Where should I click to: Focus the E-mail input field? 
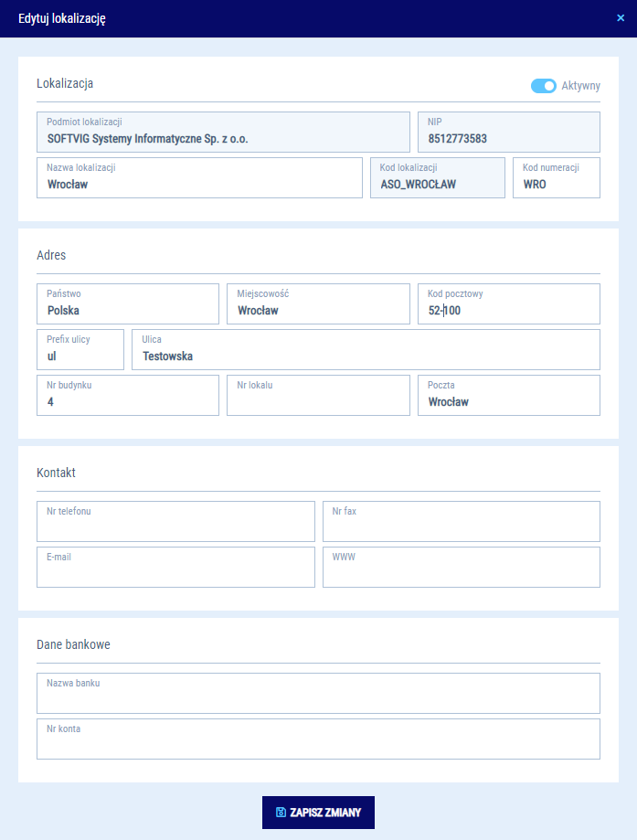click(x=175, y=568)
